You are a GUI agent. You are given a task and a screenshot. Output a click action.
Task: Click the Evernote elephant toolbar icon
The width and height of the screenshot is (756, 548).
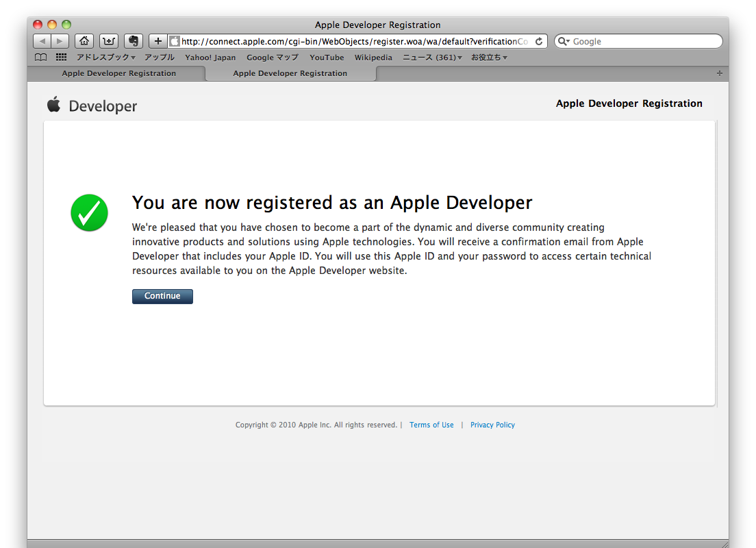(134, 41)
